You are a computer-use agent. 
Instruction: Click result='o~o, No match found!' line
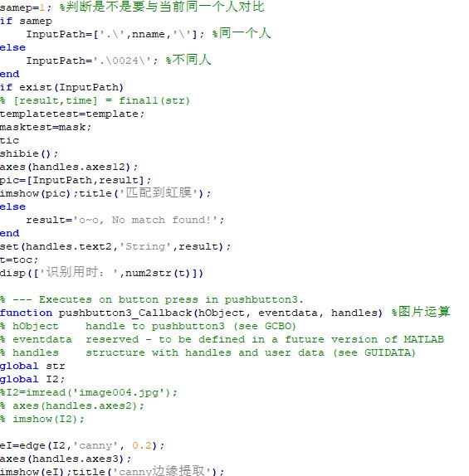[x=125, y=220]
